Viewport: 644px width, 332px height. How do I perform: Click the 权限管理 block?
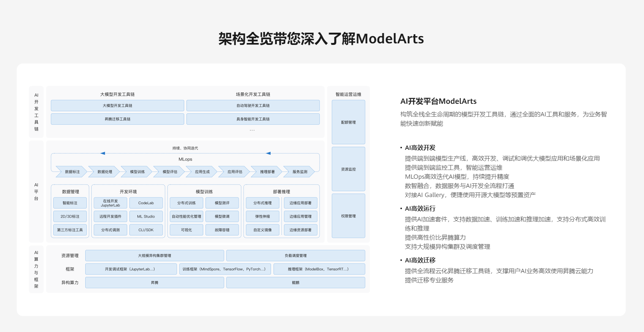[348, 216]
